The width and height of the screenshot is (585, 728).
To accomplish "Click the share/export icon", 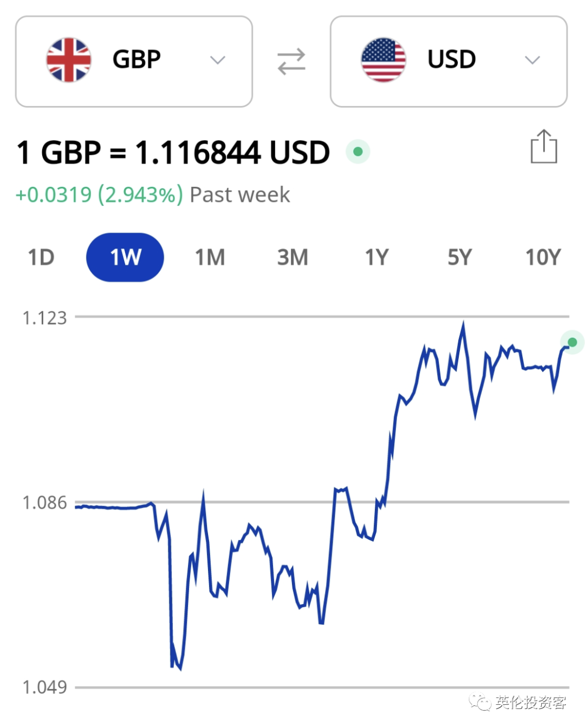I will pos(543,146).
